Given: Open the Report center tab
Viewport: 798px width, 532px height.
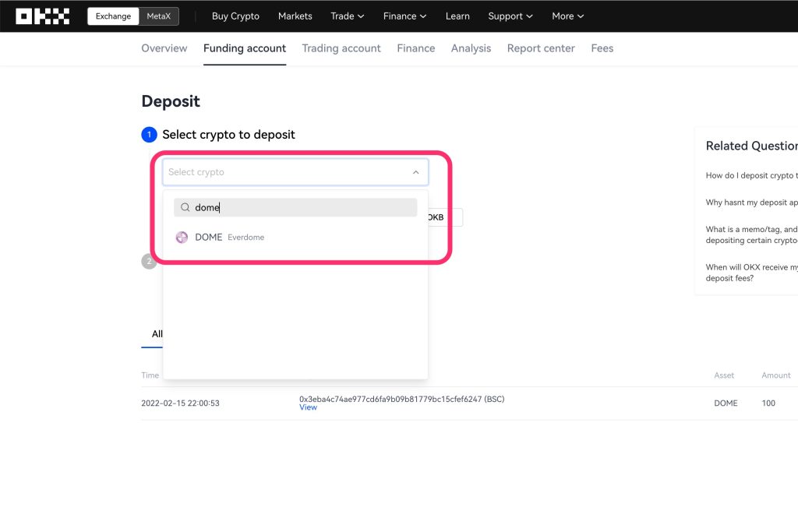Looking at the screenshot, I should point(541,48).
